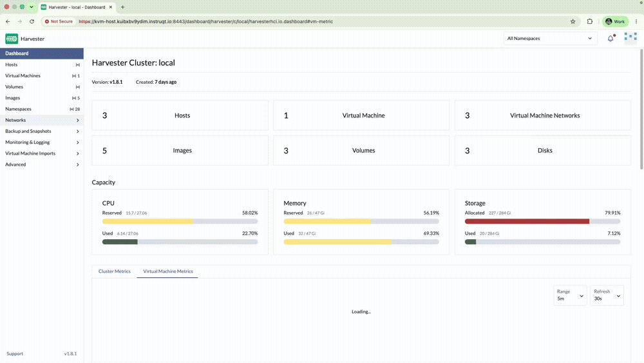Click the Memory Reserved progress bar
Screen dimensions: 644x363
(361, 221)
